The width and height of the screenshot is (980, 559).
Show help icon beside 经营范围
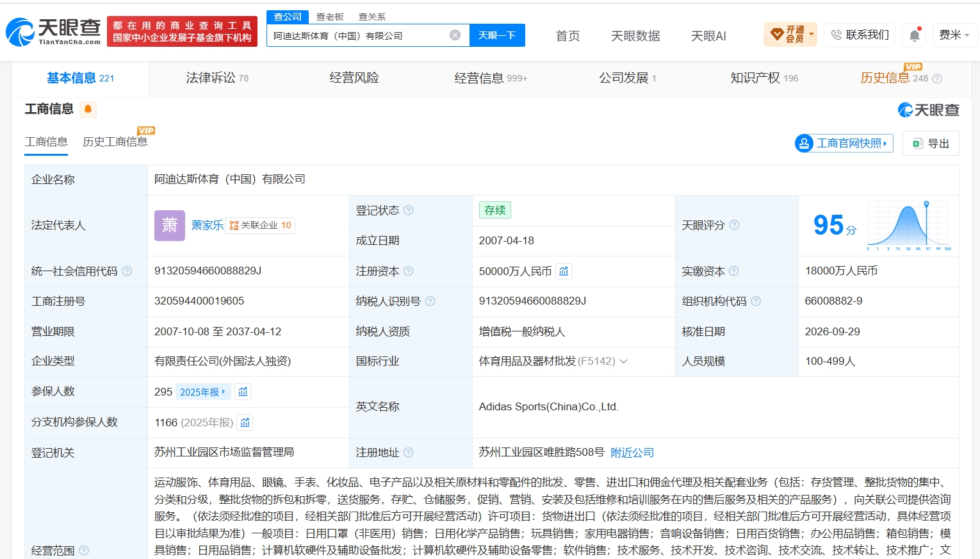(x=84, y=551)
